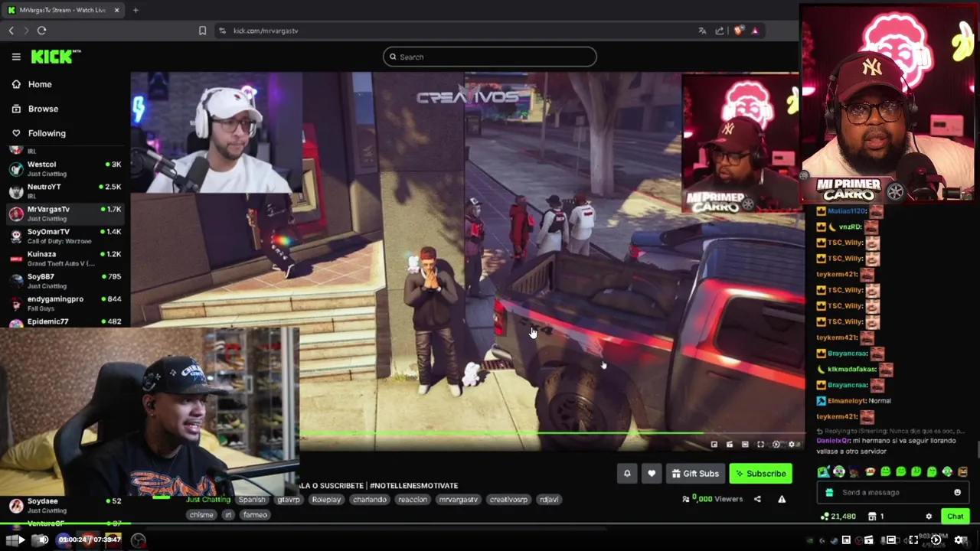Viewport: 980px width, 551px height.
Task: Select the Roleplay tag
Action: 326,500
